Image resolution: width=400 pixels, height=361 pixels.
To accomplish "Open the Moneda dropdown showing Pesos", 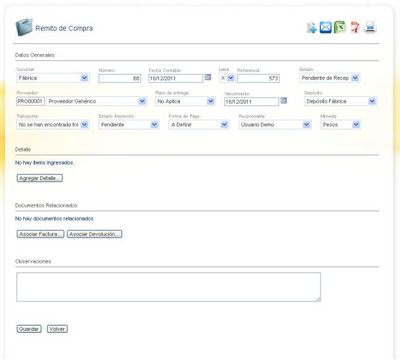I will point(340,125).
